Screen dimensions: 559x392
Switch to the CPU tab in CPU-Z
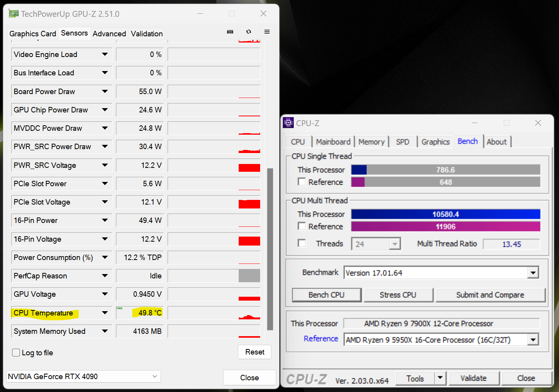point(298,142)
